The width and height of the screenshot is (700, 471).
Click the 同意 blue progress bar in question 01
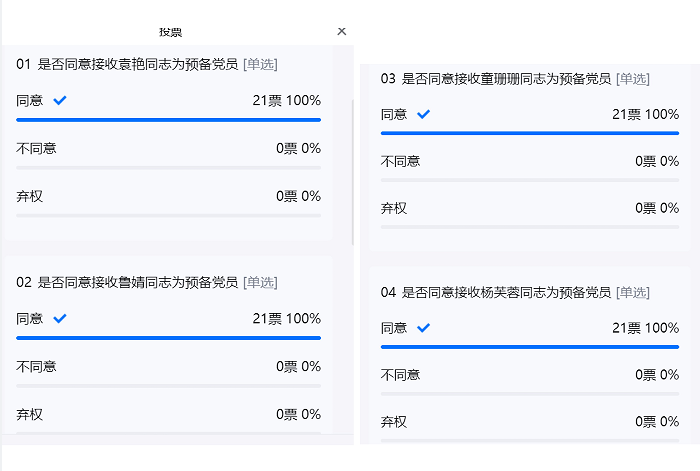[x=168, y=119]
